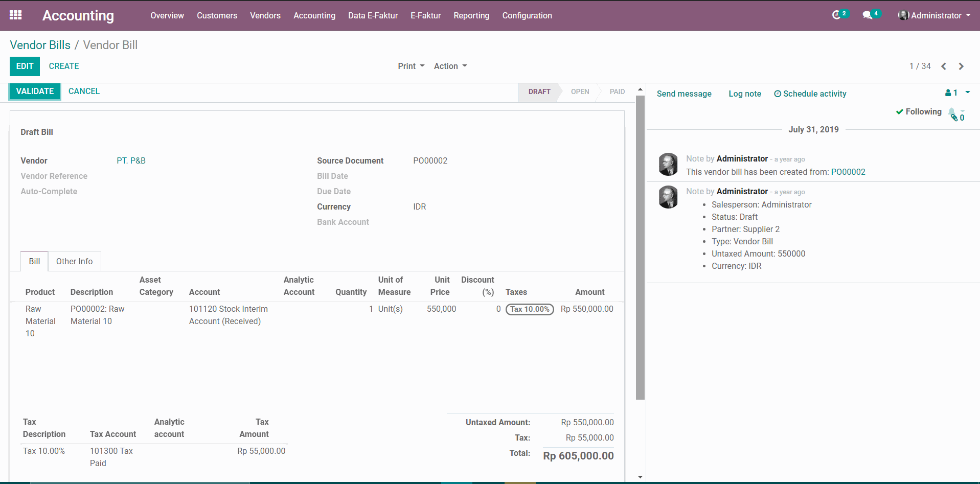Select the PAID status stage
This screenshot has width=980, height=484.
coord(617,92)
